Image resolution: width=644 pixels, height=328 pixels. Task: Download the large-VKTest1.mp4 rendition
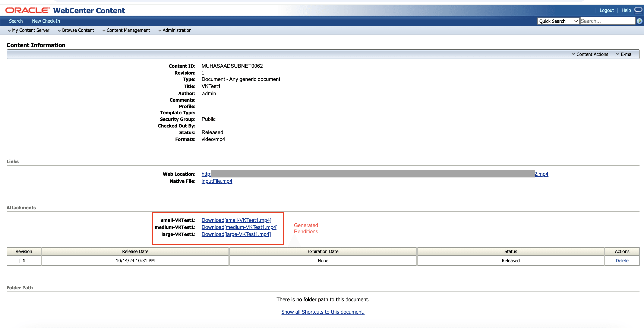pos(236,234)
